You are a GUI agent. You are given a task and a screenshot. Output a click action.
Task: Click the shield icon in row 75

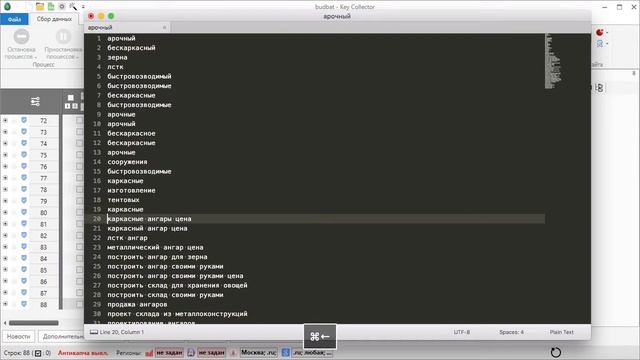pyautogui.click(x=24, y=155)
